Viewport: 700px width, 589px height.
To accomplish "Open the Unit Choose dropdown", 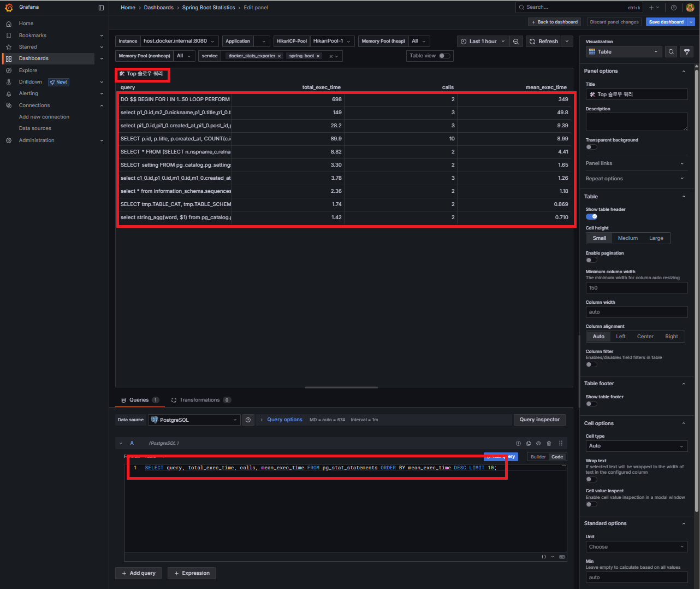I will coord(637,546).
